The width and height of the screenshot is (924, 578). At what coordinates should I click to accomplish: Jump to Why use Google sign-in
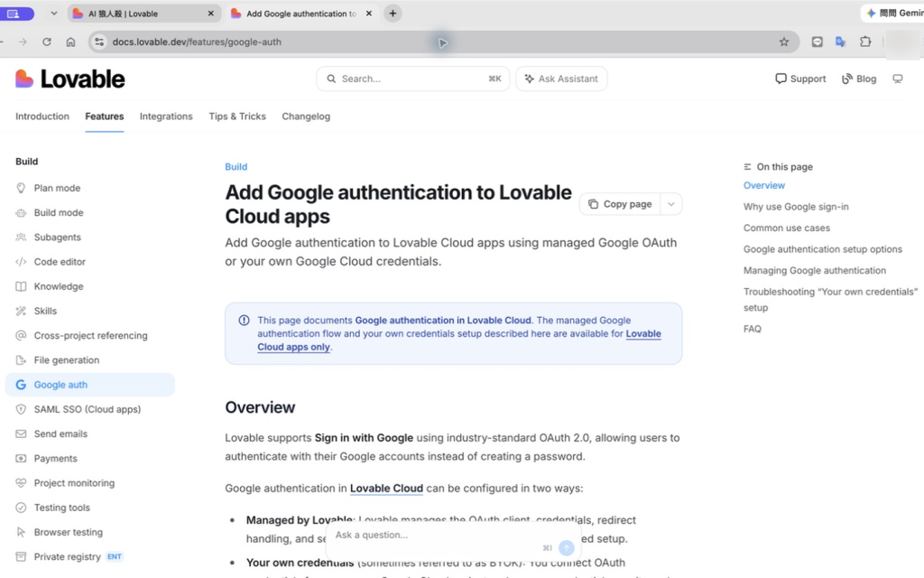point(796,207)
